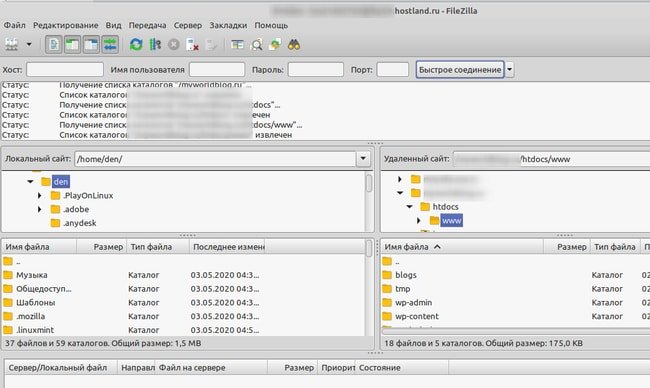650x388 pixels.
Task: Select www folder in remote tree
Action: click(x=451, y=221)
